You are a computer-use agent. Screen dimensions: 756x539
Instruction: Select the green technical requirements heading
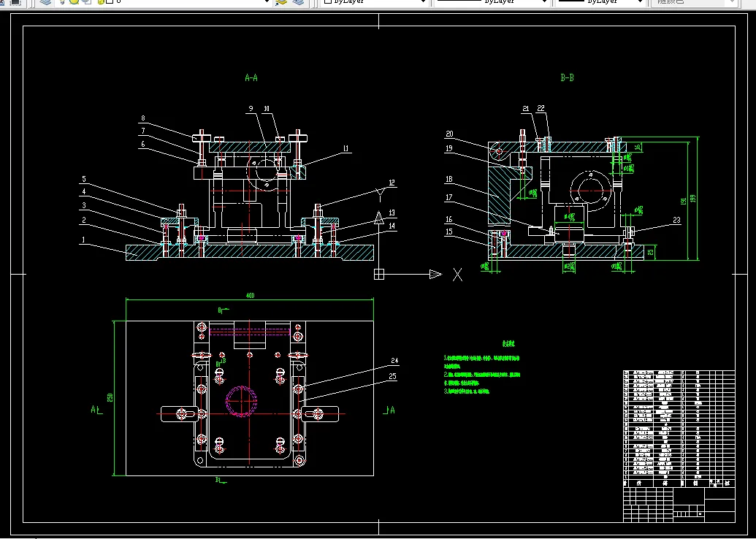pos(508,344)
